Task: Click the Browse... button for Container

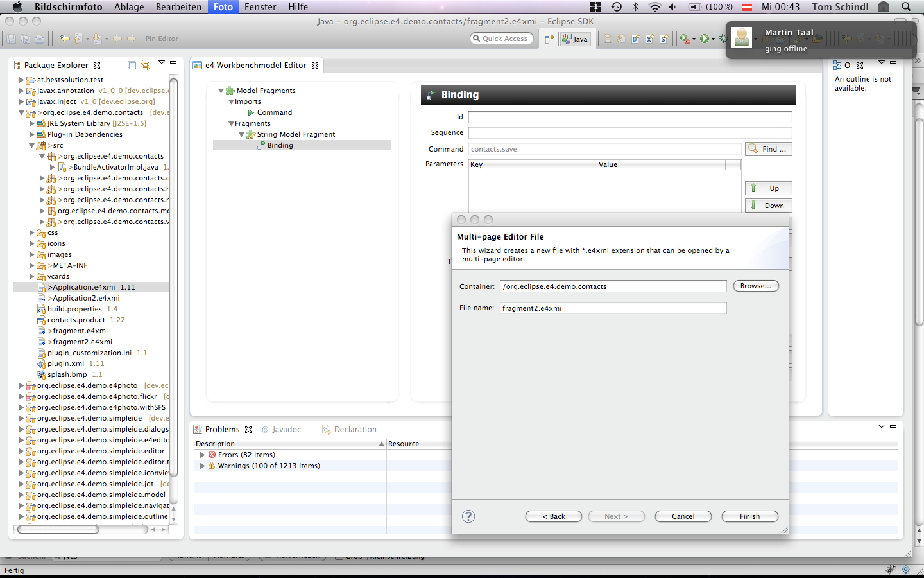Action: click(755, 286)
